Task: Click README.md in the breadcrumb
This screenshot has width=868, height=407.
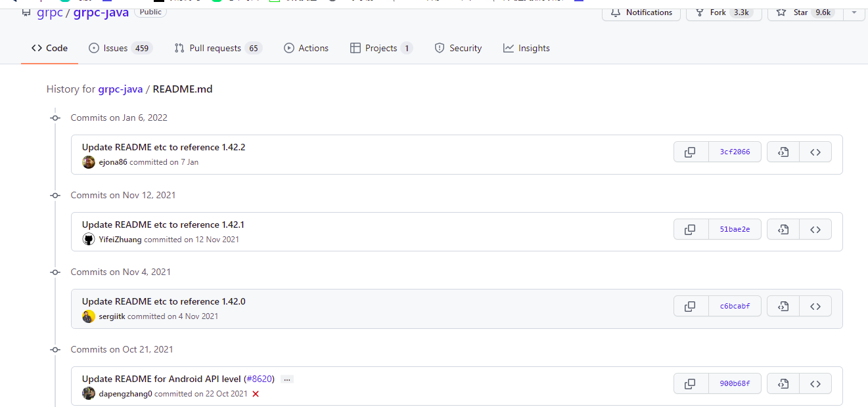Action: [x=183, y=89]
